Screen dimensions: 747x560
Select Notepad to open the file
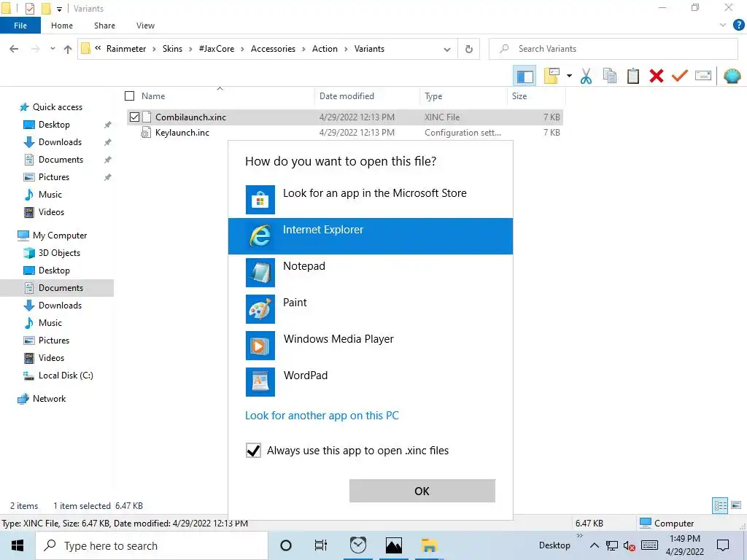[x=370, y=273]
